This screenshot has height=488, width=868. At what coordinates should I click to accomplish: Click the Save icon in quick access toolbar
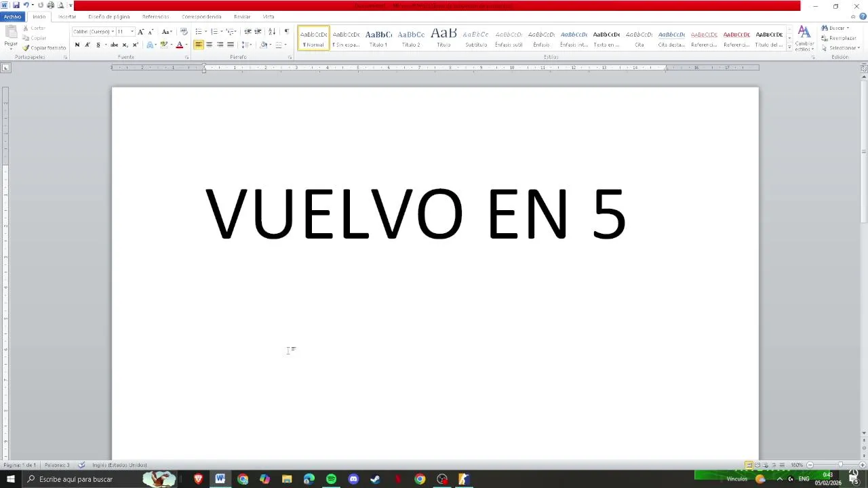(x=16, y=5)
